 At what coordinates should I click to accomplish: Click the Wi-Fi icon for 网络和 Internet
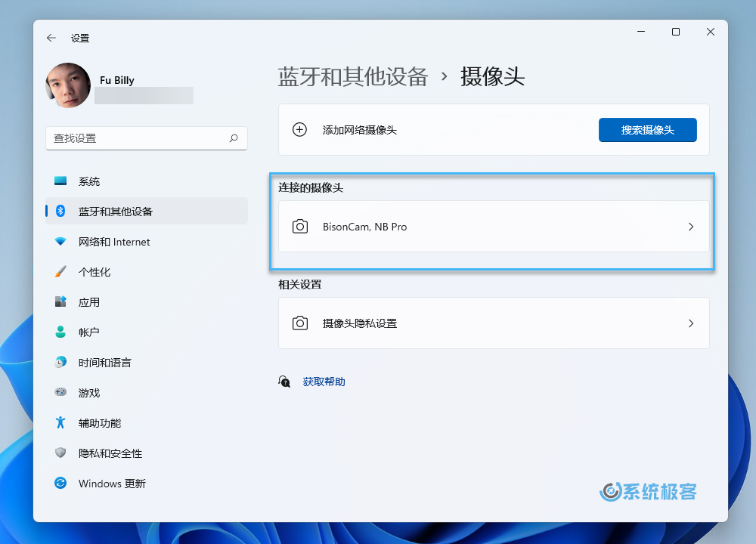pos(60,242)
